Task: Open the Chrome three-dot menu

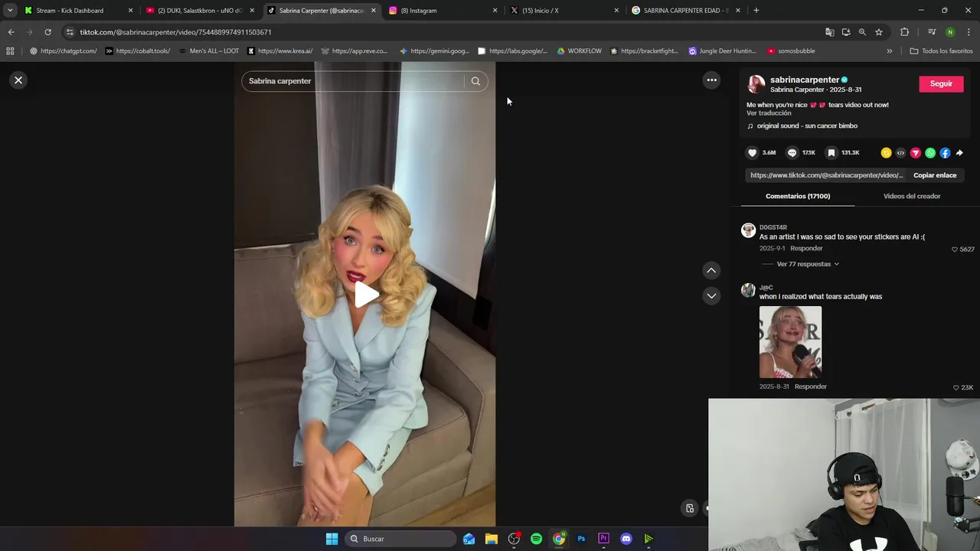Action: [969, 32]
